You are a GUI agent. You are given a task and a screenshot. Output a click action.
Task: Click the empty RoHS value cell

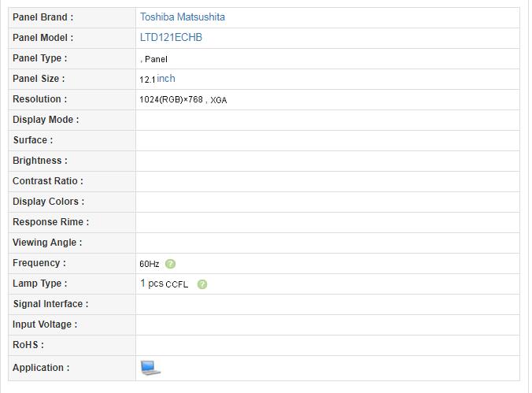pyautogui.click(x=327, y=346)
